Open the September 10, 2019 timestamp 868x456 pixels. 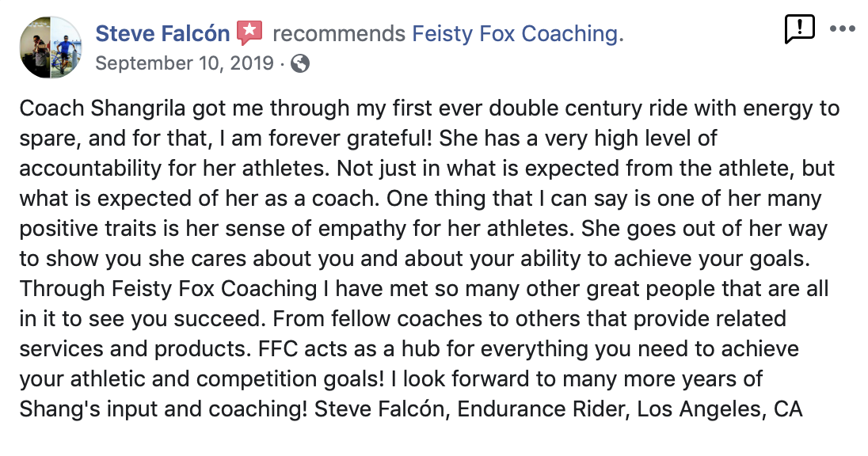coord(185,63)
